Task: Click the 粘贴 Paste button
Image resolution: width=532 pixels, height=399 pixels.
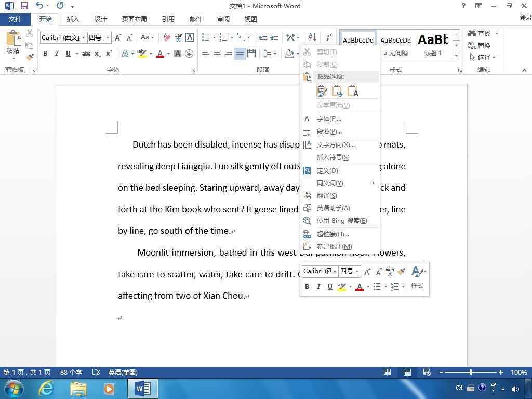Action: (x=13, y=45)
